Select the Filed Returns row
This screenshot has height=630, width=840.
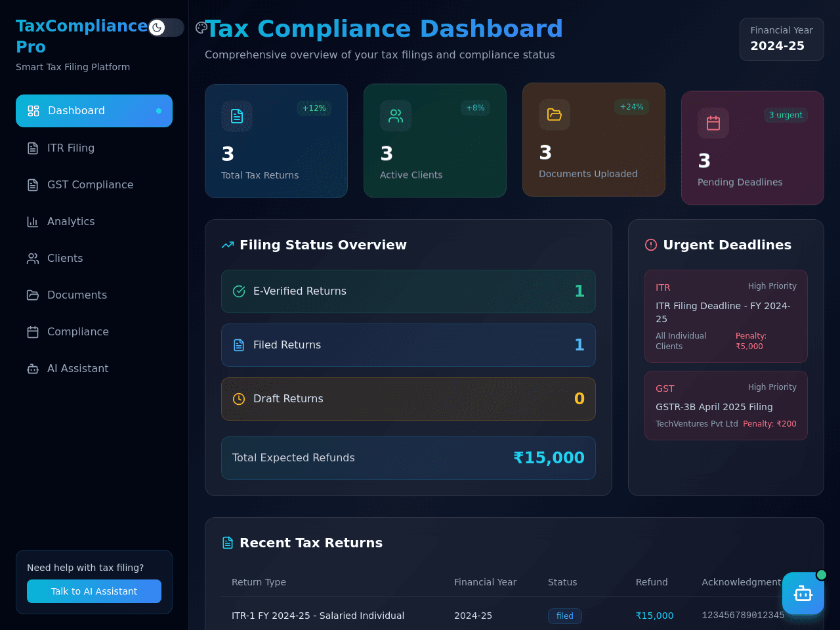pos(408,345)
